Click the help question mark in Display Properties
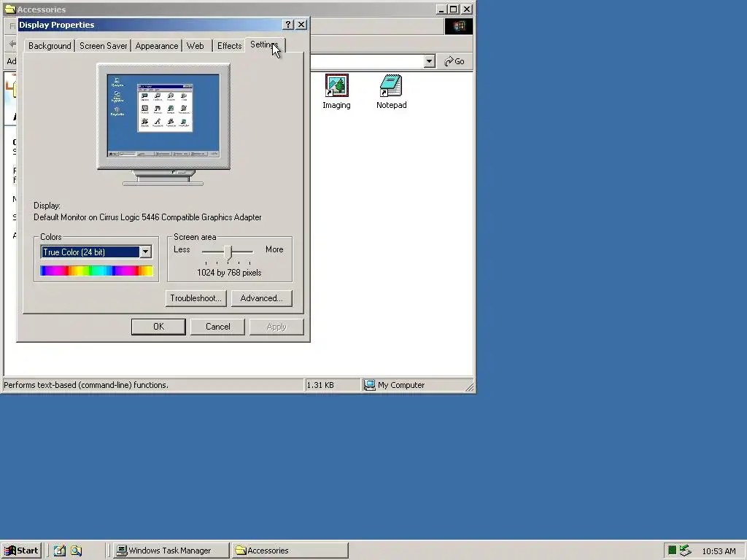747x560 pixels. [287, 25]
